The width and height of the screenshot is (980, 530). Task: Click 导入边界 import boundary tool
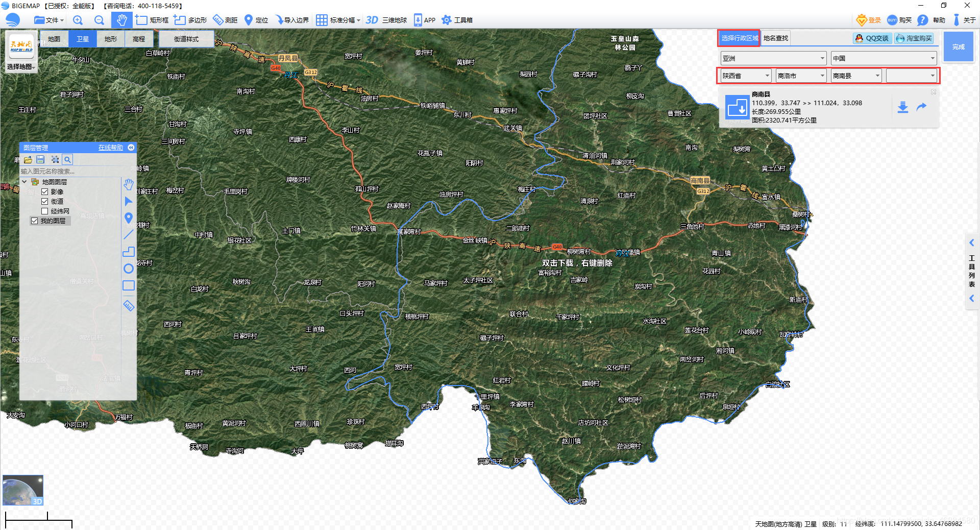(x=292, y=20)
